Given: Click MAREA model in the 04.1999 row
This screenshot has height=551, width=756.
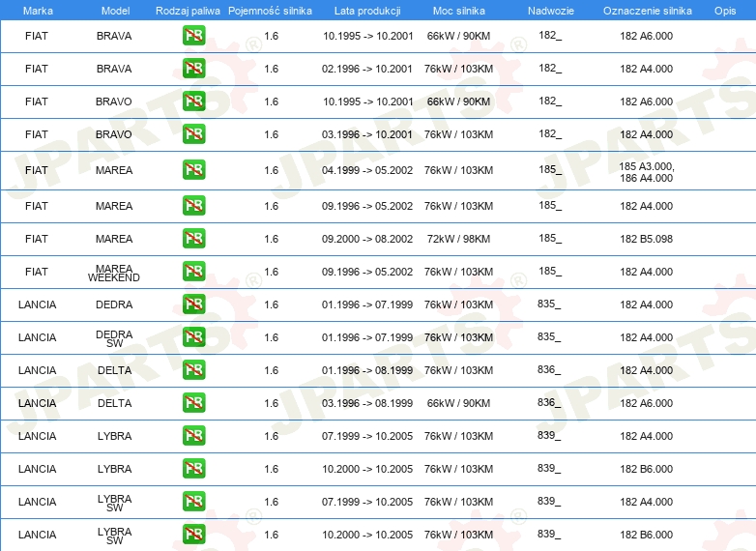Looking at the screenshot, I should point(114,170).
